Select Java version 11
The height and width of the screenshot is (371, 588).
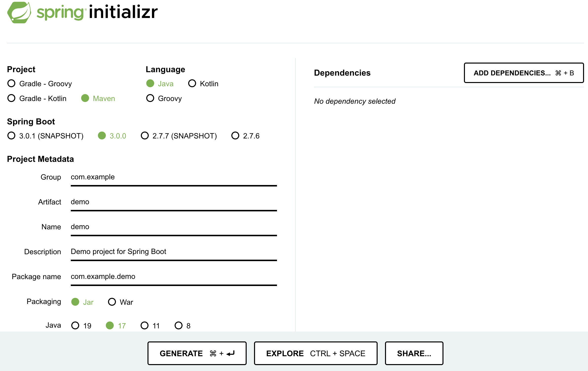pyautogui.click(x=145, y=325)
